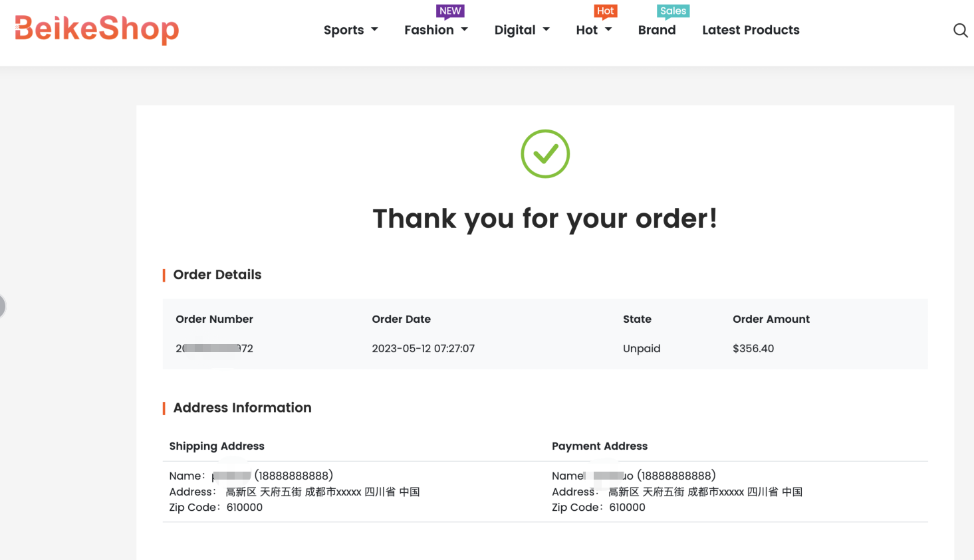Click the Unpaid state text
This screenshot has height=560, width=974.
641,348
